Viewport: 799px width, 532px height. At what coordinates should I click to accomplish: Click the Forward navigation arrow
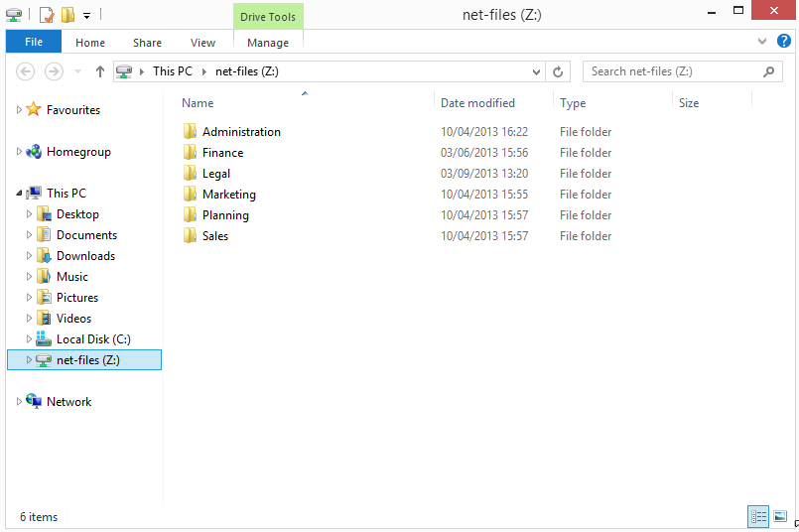(54, 71)
